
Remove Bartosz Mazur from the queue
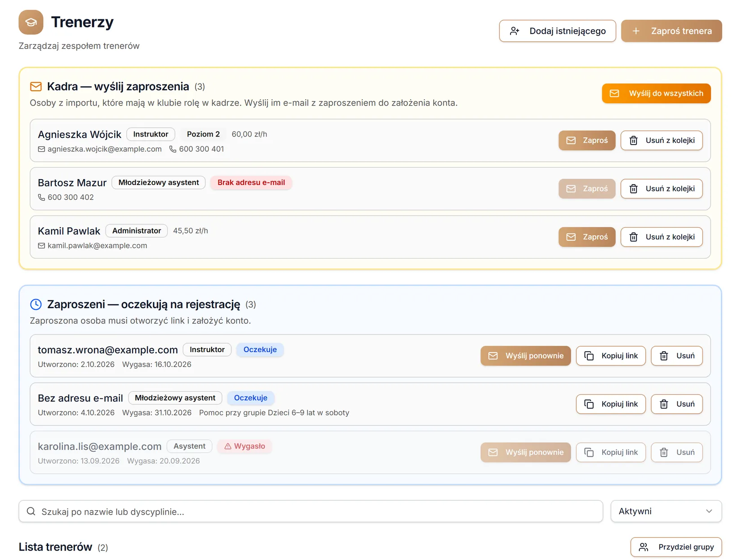click(662, 189)
